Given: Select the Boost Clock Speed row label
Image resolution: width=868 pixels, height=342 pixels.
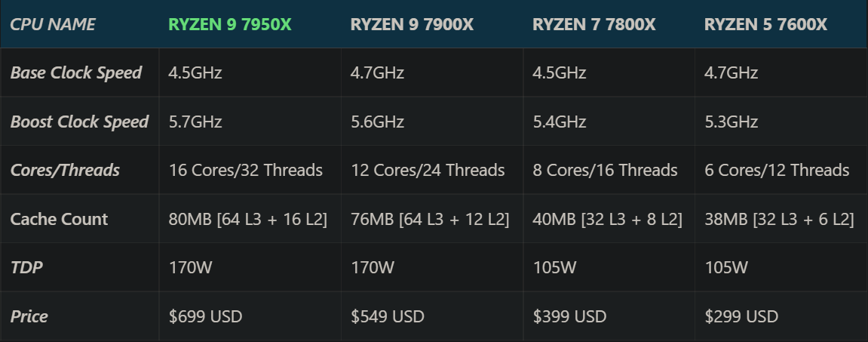Looking at the screenshot, I should tap(79, 122).
